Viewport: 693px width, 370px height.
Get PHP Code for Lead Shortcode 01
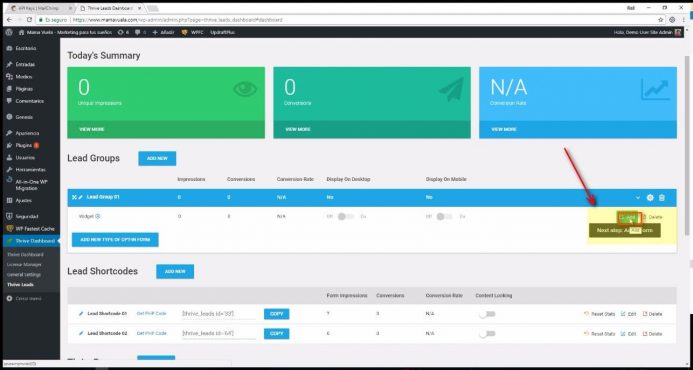[152, 313]
